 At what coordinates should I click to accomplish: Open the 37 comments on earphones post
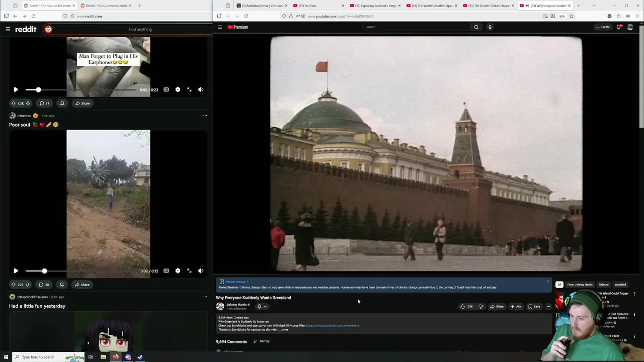pyautogui.click(x=44, y=103)
